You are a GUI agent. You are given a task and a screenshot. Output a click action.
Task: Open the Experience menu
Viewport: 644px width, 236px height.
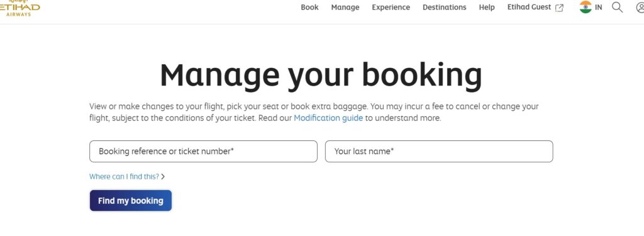[391, 8]
